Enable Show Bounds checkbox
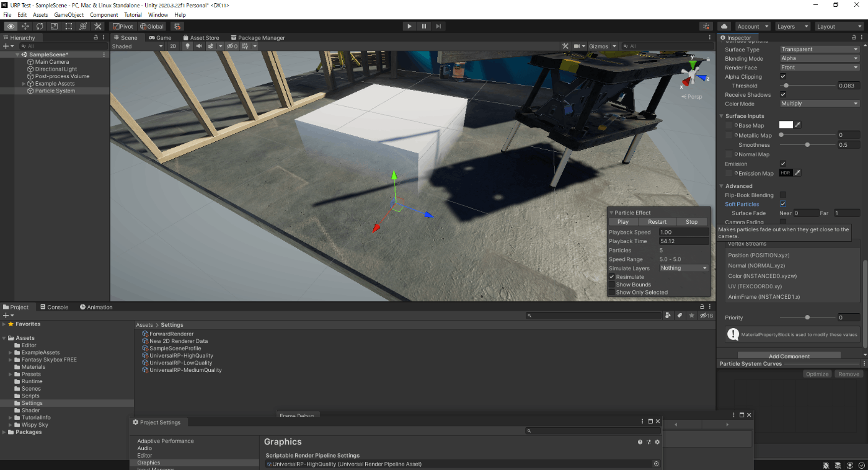 612,285
